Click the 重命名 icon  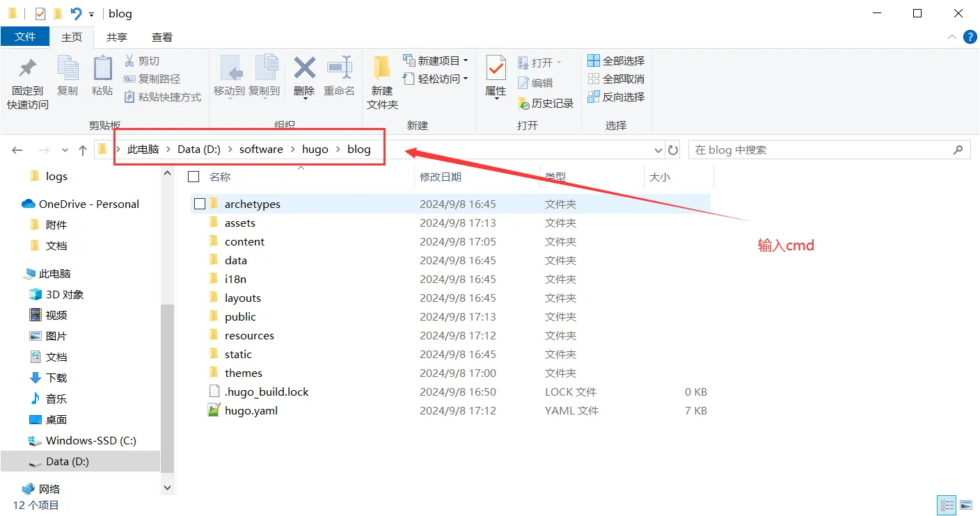[x=340, y=68]
